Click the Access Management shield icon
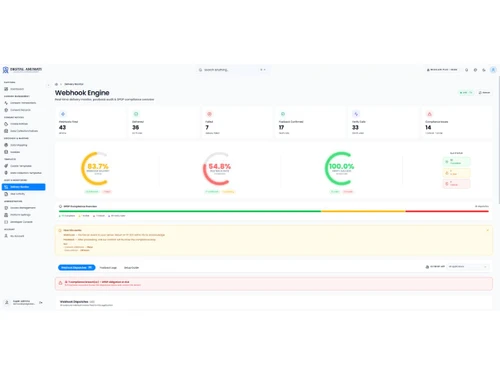 (6, 208)
